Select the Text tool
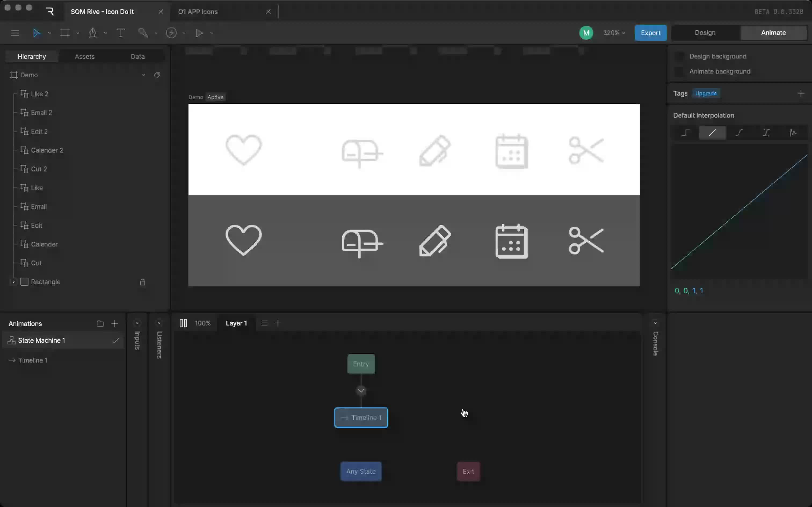This screenshot has width=812, height=507. [x=121, y=33]
